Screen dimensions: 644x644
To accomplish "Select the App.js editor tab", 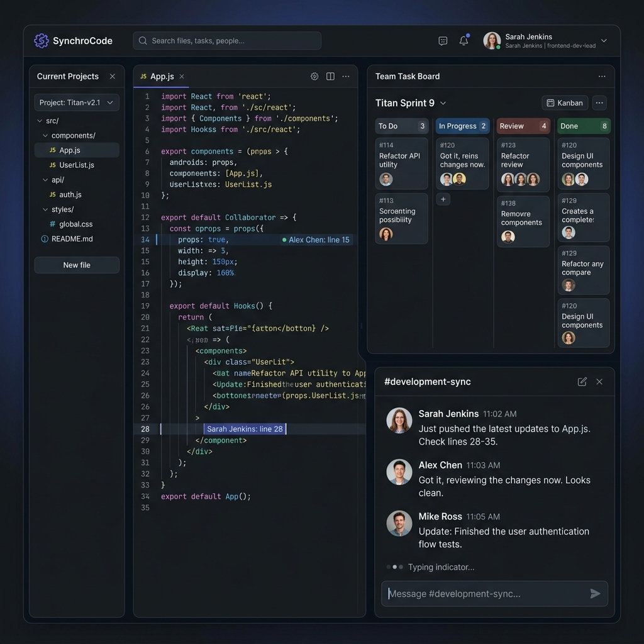I will (x=162, y=76).
